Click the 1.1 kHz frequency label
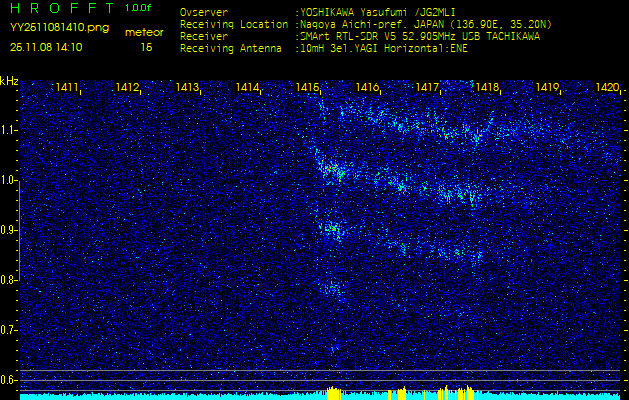Viewport: 629px width, 400px height. 10,130
